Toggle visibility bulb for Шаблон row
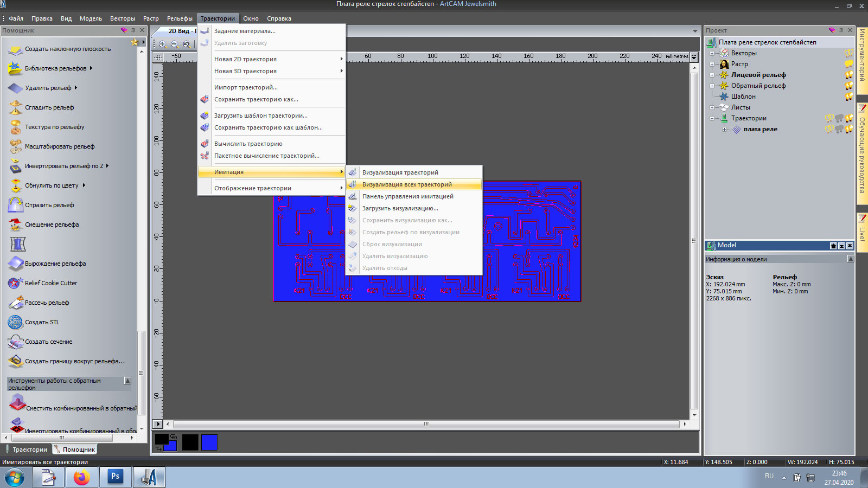 [x=849, y=97]
